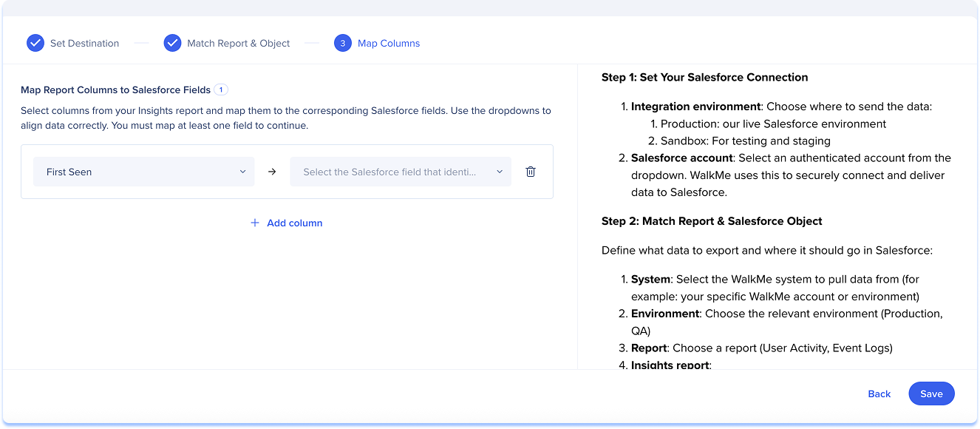Select the Map Columns step label
980x429 pixels.
(x=389, y=43)
